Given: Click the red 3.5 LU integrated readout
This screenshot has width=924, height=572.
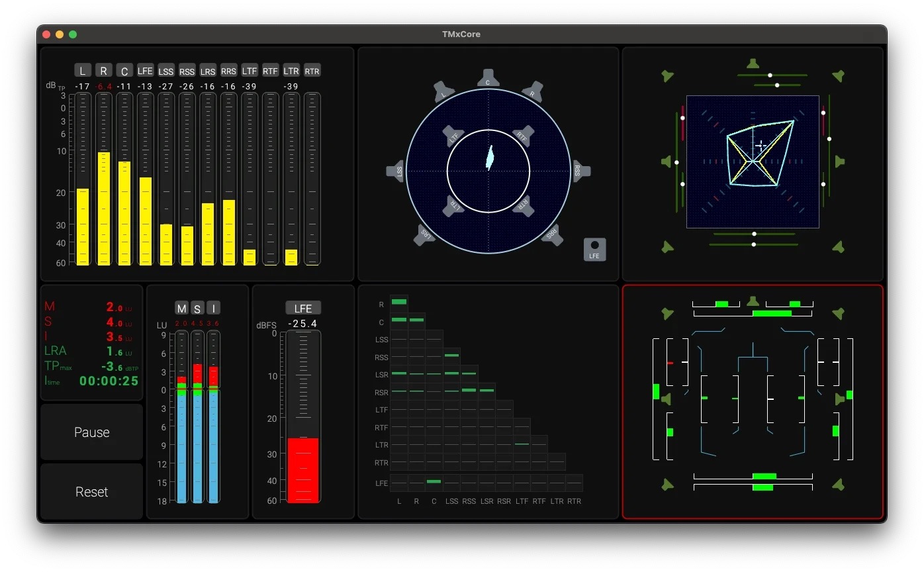Looking at the screenshot, I should pos(119,337).
